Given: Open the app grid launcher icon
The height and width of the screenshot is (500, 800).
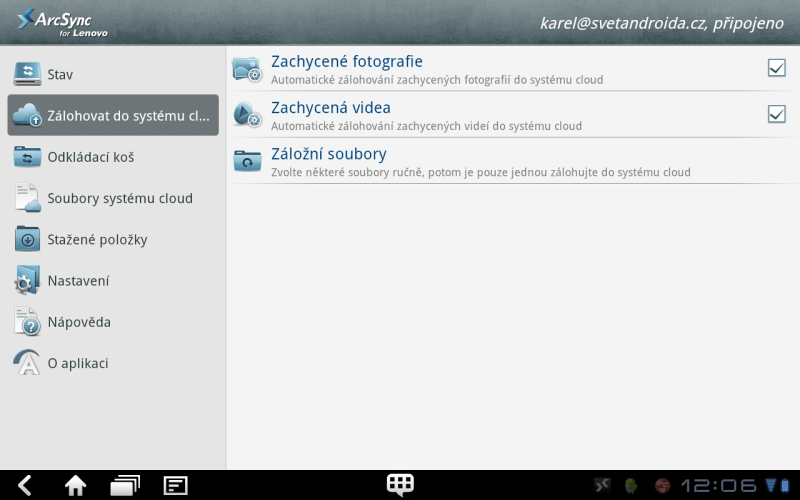Looking at the screenshot, I should (x=400, y=484).
